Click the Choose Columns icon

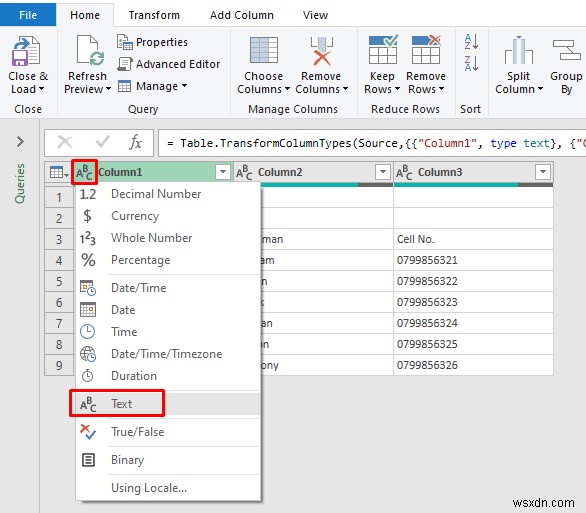[263, 50]
